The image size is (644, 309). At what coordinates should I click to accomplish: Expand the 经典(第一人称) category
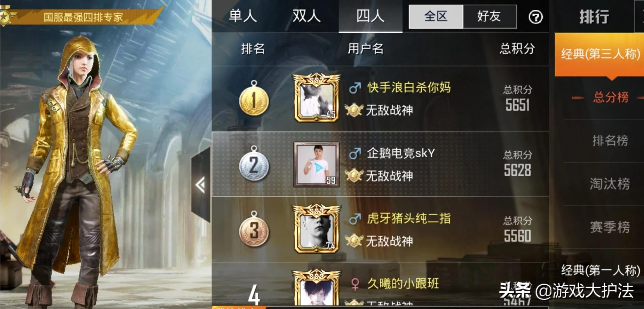(x=600, y=270)
